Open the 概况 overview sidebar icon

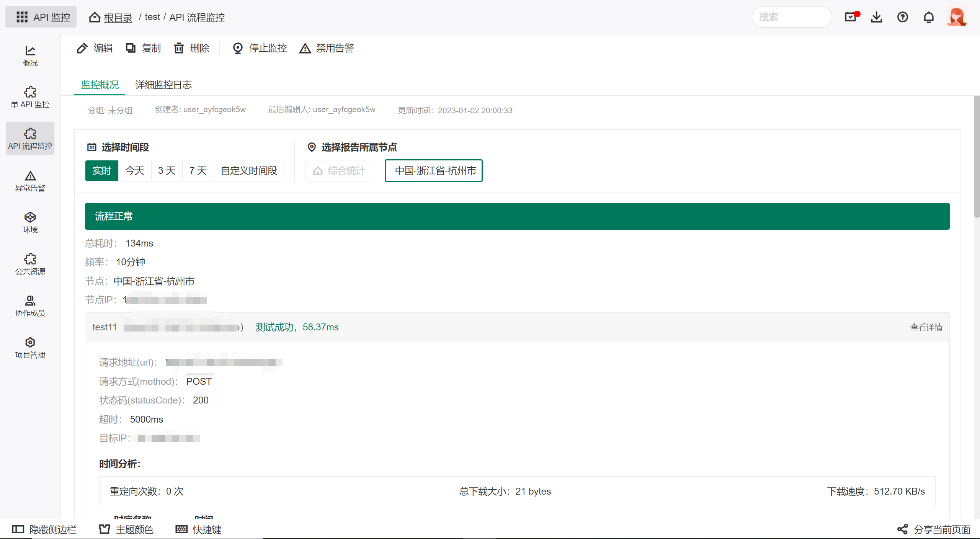coord(30,56)
